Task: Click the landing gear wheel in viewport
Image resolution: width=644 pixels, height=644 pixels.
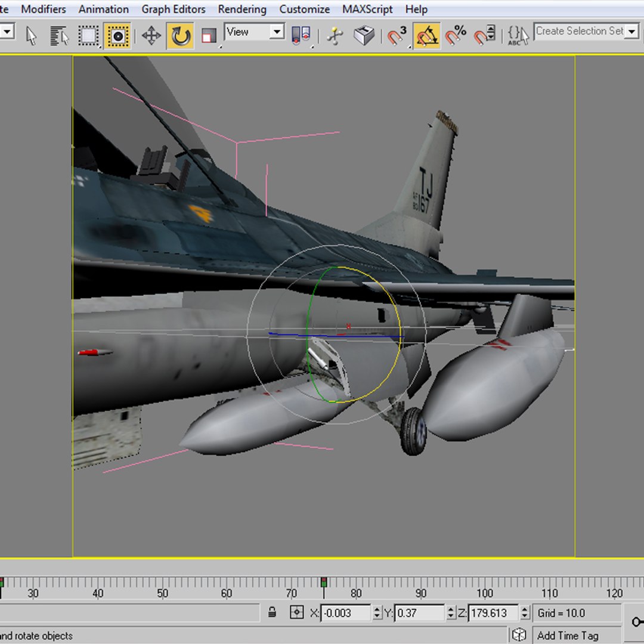Action: click(x=414, y=431)
